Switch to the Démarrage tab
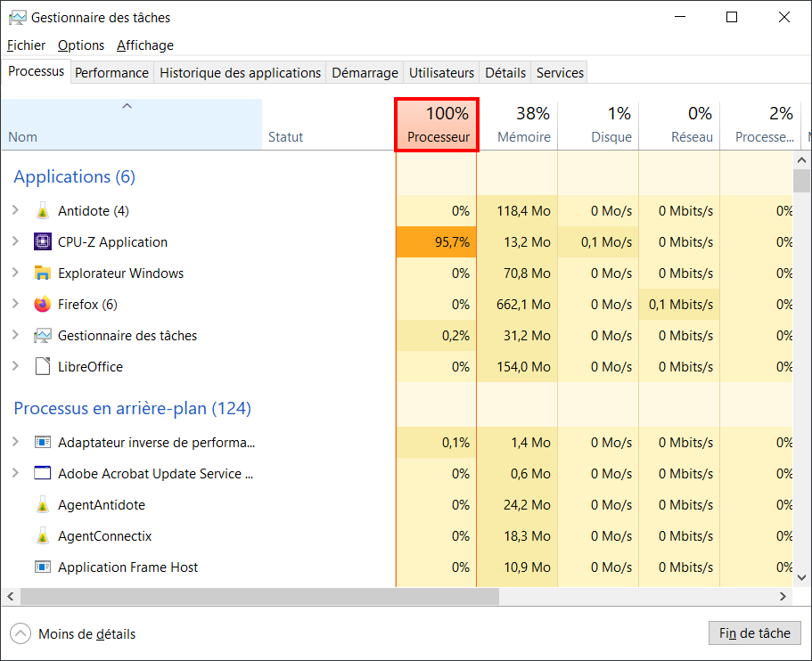Screen dimensions: 812x661 365,72
